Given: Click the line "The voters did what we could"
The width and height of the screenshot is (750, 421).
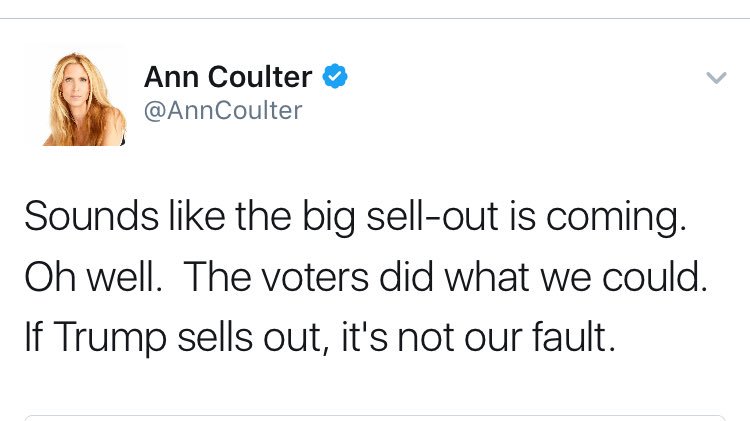Looking at the screenshot, I should point(445,278).
